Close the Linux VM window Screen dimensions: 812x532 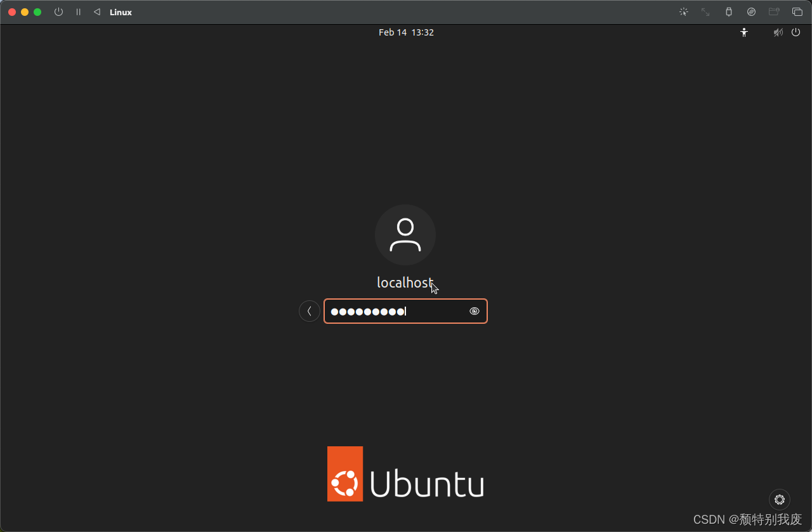[x=12, y=12]
